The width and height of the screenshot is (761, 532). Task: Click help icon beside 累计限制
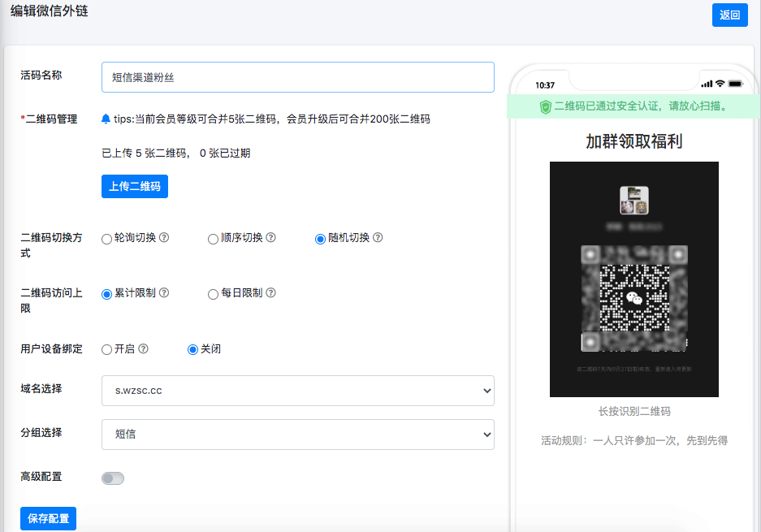(x=164, y=293)
